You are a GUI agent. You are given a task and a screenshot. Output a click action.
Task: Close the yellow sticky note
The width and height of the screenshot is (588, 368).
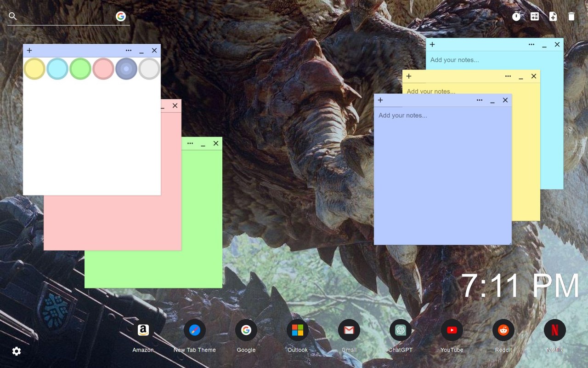pyautogui.click(x=534, y=76)
